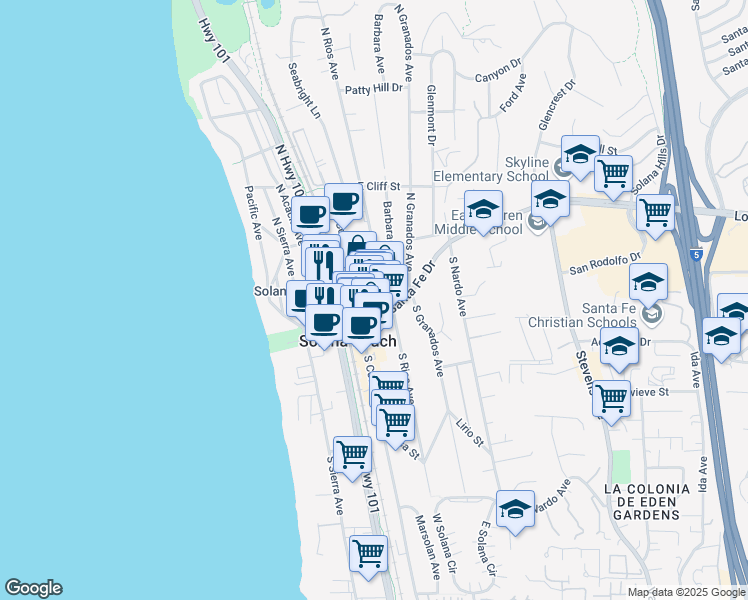Click the Patty Hill Dr street label

click(374, 89)
